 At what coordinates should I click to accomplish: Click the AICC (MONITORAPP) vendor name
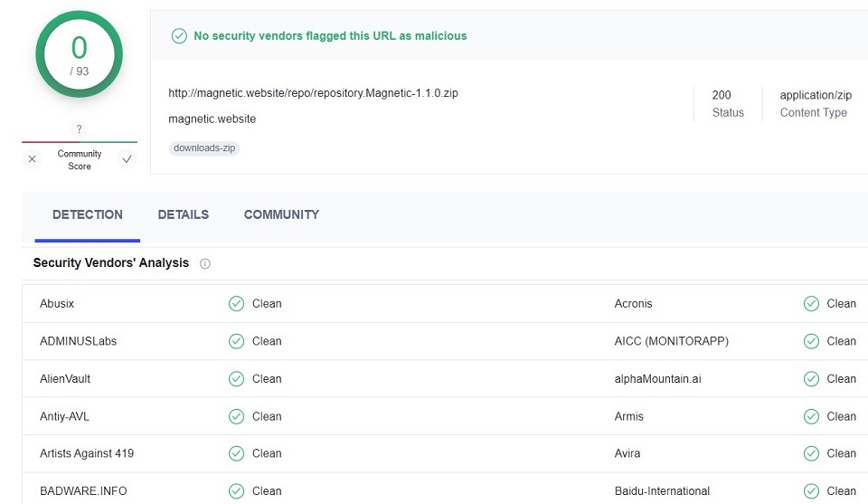point(672,341)
